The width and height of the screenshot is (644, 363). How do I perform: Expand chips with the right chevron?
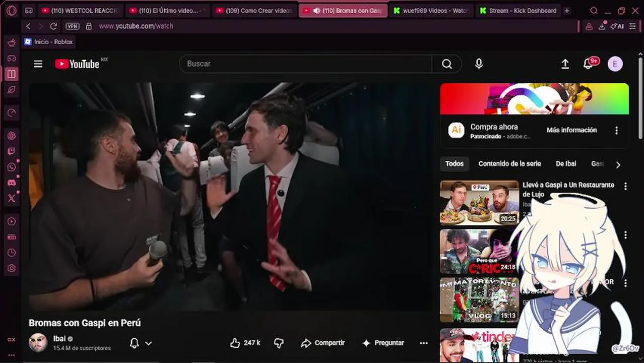tap(618, 164)
